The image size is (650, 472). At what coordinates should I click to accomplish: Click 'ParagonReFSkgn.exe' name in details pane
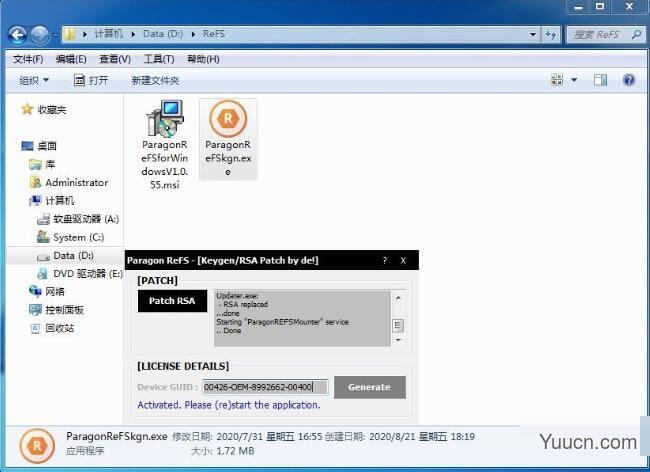point(116,436)
